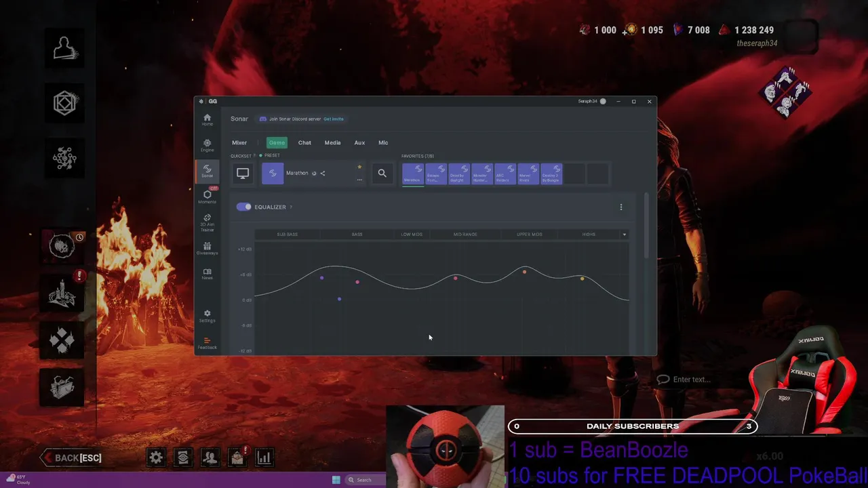Open the 3D Aim Trainer
This screenshot has width=868, height=488.
(x=207, y=223)
